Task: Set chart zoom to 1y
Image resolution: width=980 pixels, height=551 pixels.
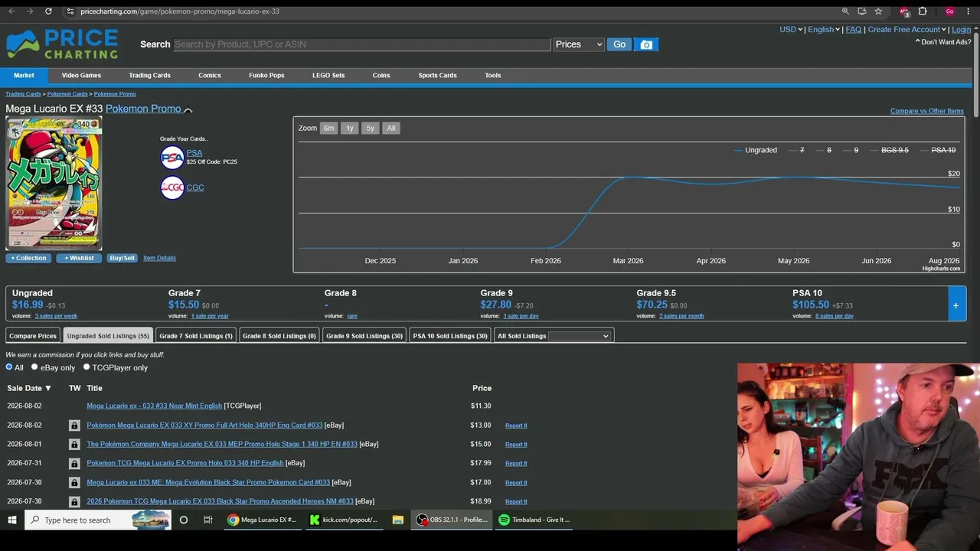Action: point(349,129)
